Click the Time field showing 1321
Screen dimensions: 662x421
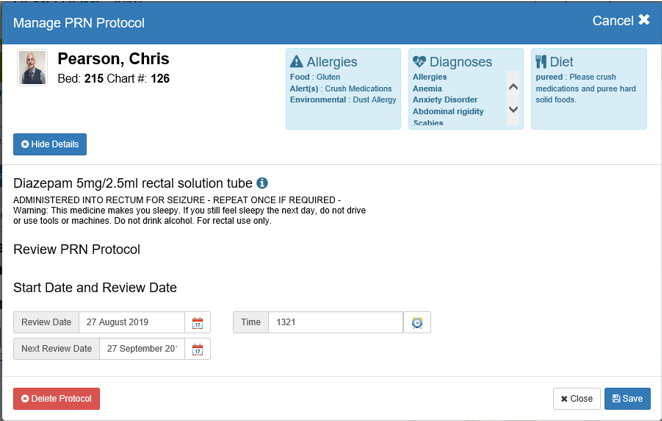click(335, 323)
